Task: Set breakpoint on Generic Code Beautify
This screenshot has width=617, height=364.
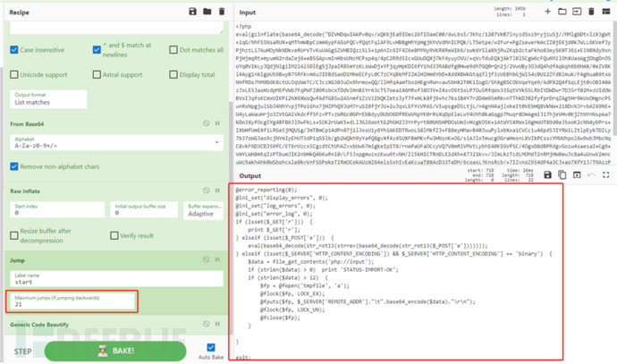Action: tap(217, 324)
